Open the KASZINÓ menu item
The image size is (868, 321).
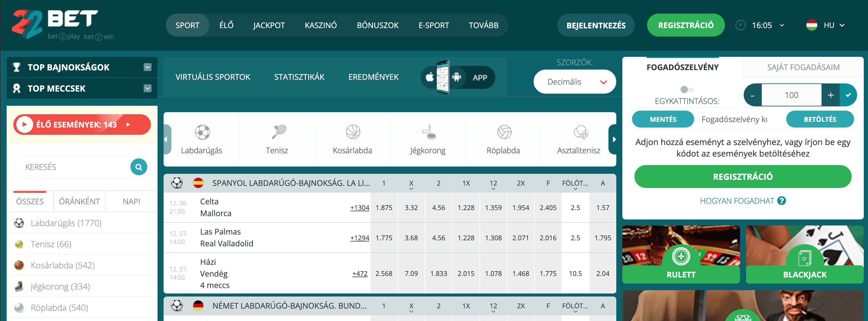321,25
